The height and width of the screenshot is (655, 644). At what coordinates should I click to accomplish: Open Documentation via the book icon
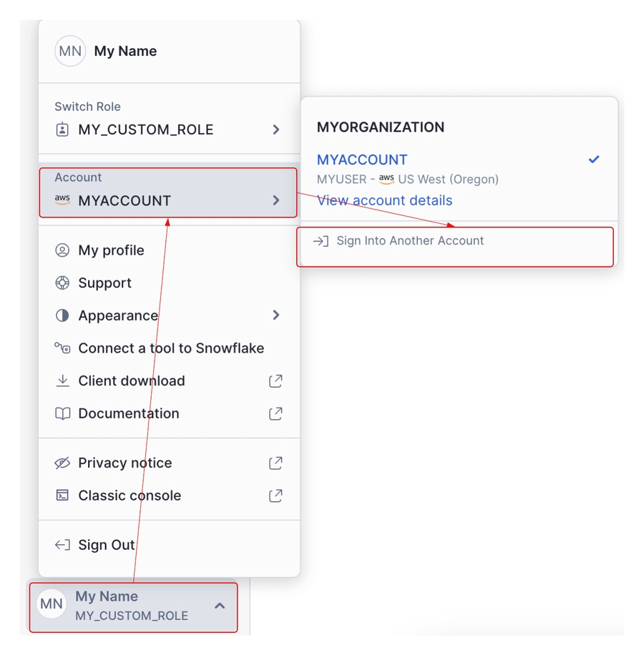click(63, 413)
